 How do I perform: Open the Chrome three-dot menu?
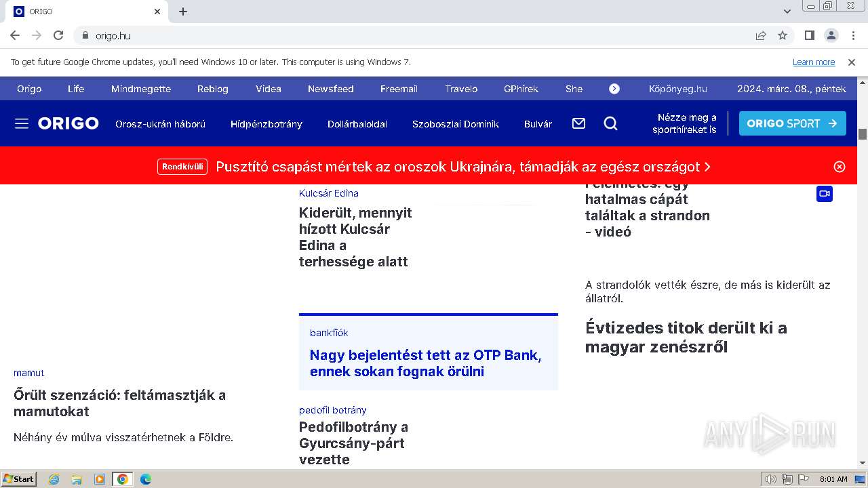click(x=852, y=35)
